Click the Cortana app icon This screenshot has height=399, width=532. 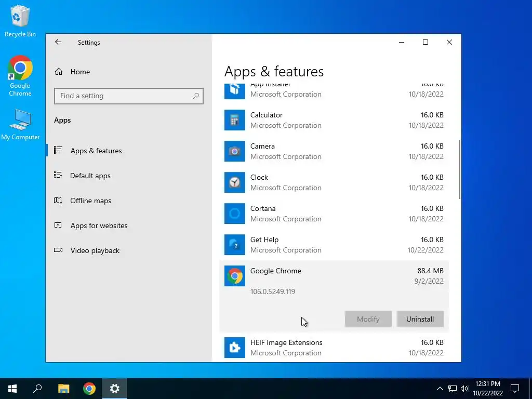click(234, 214)
